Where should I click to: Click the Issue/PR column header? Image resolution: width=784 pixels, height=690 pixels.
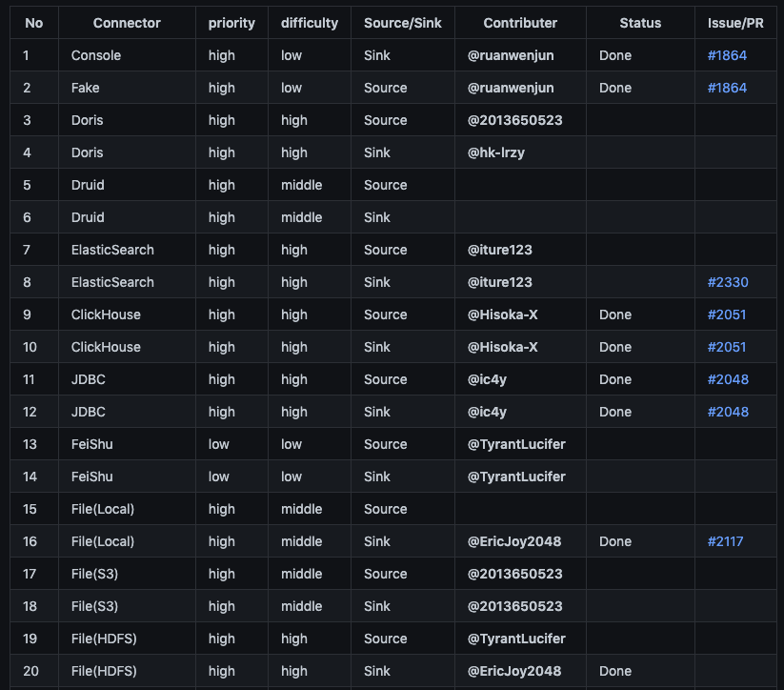[735, 23]
